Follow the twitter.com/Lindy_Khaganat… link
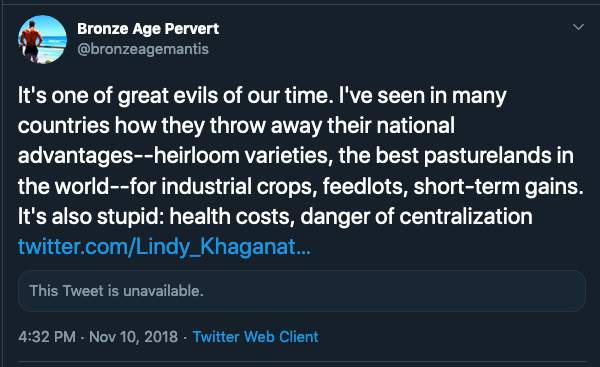The image size is (600, 367). click(164, 246)
